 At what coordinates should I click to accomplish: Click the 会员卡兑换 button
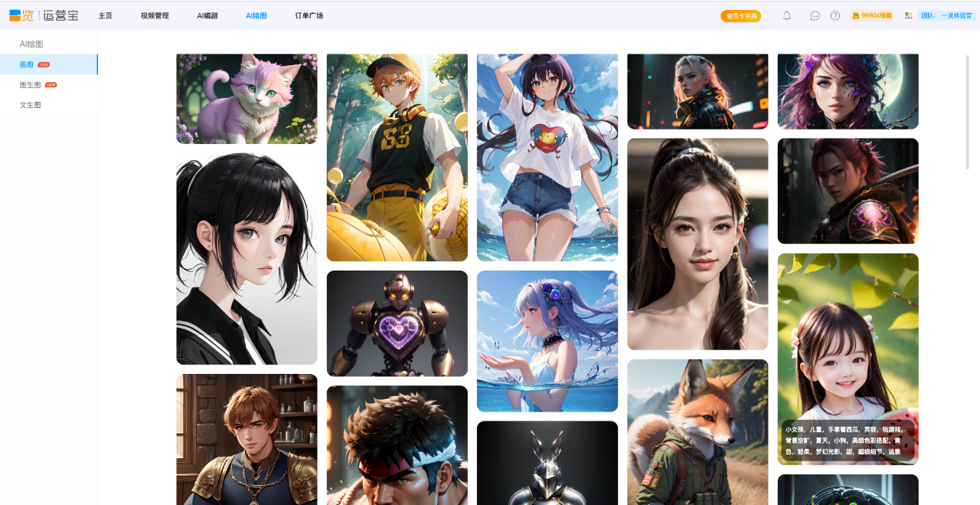(741, 16)
